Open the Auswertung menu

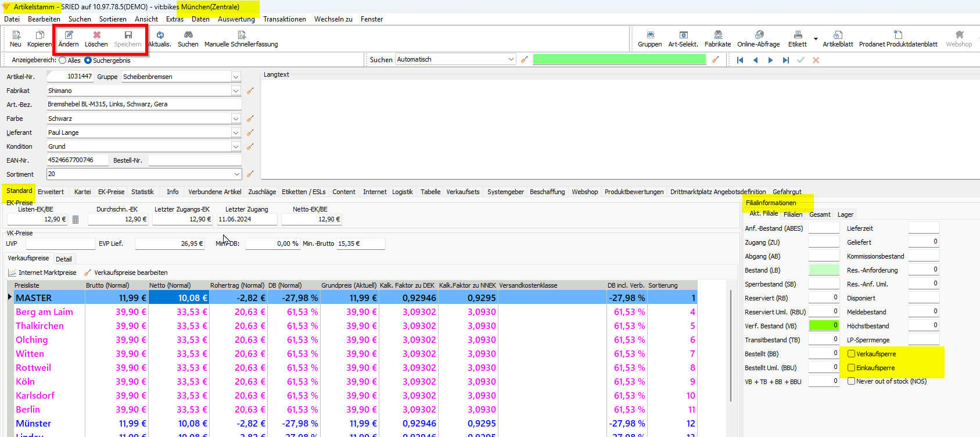pyautogui.click(x=236, y=19)
